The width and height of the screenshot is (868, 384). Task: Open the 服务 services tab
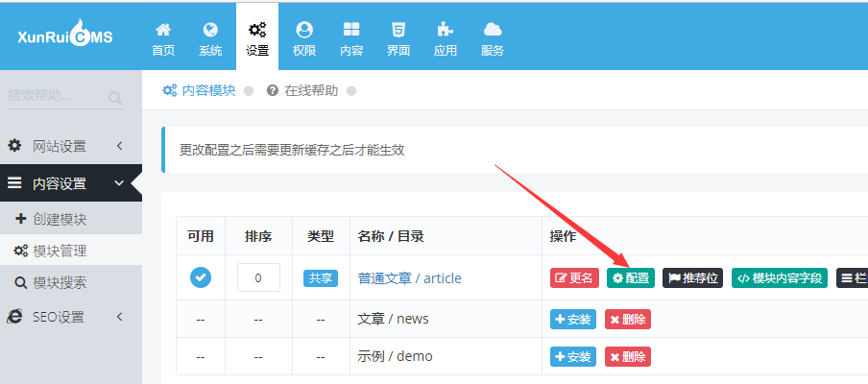pos(493,39)
